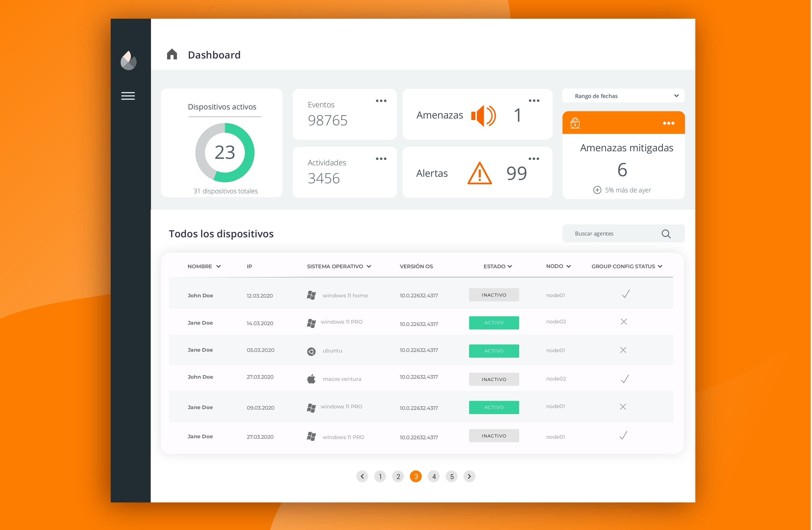This screenshot has width=812, height=530.
Task: Click the speaker icon on Amenazas card
Action: 484,116
